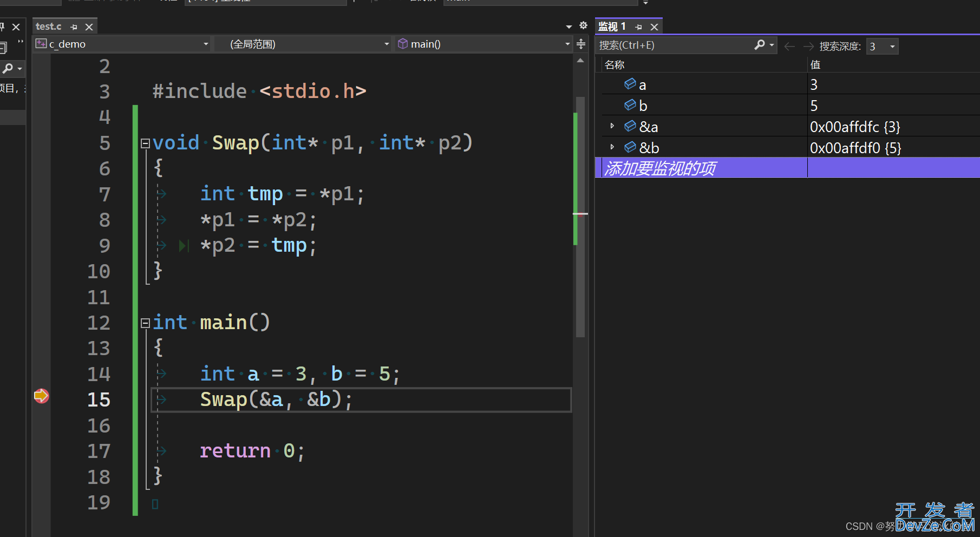Click the editor vertical scrollbar thumb
980x537 pixels.
click(580, 217)
